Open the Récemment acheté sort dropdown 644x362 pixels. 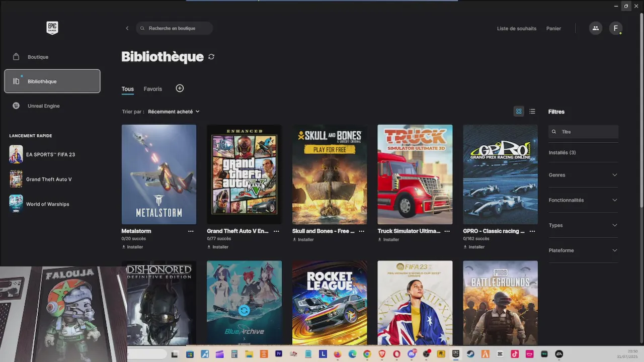[x=174, y=112]
